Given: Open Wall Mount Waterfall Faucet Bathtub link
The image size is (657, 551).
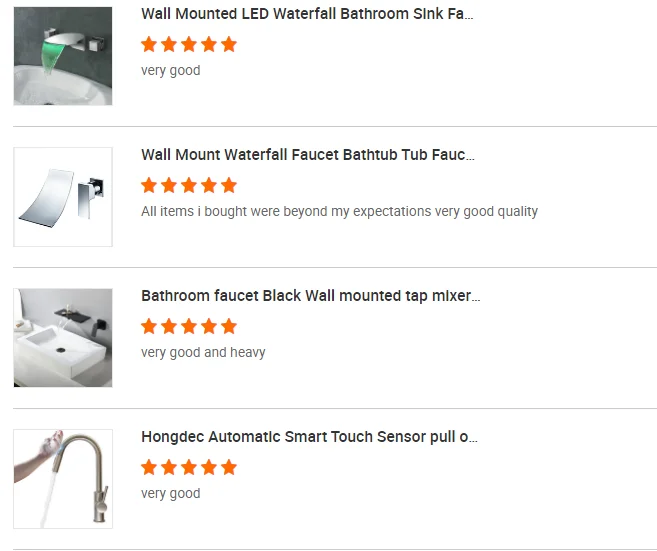Looking at the screenshot, I should coord(308,155).
